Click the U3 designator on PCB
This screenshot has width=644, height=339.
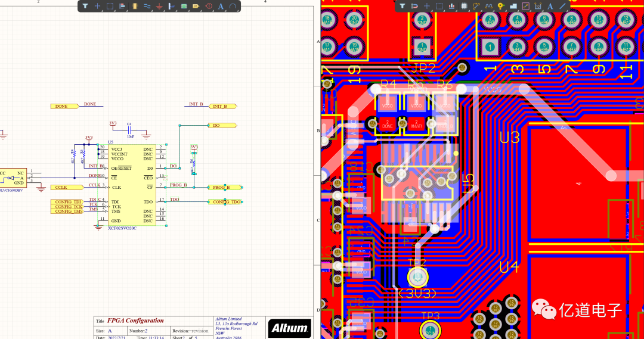click(509, 138)
